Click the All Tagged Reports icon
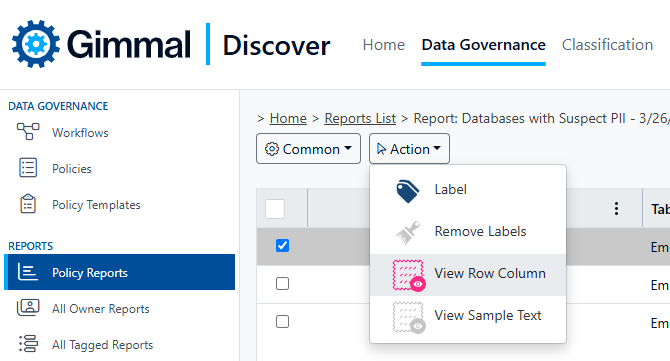 click(28, 343)
